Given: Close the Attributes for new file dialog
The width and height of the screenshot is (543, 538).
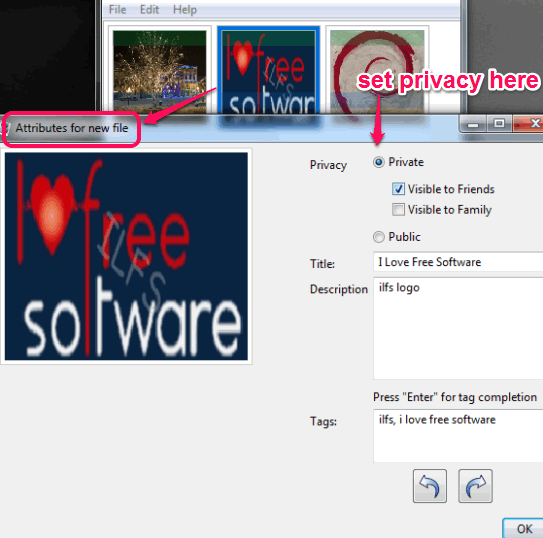Looking at the screenshot, I should pos(530,124).
